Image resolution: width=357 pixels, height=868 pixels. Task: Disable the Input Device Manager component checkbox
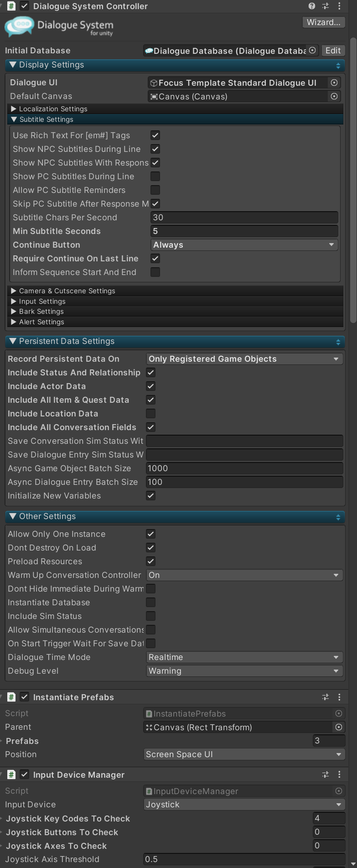tap(25, 774)
